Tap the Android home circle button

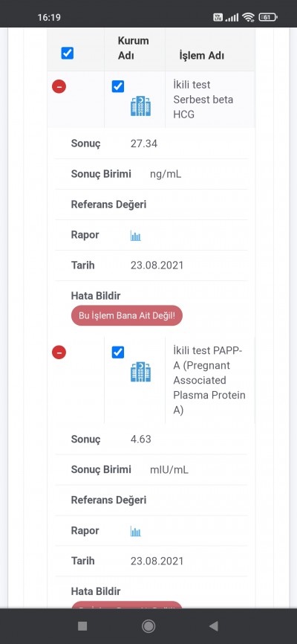click(x=148, y=626)
